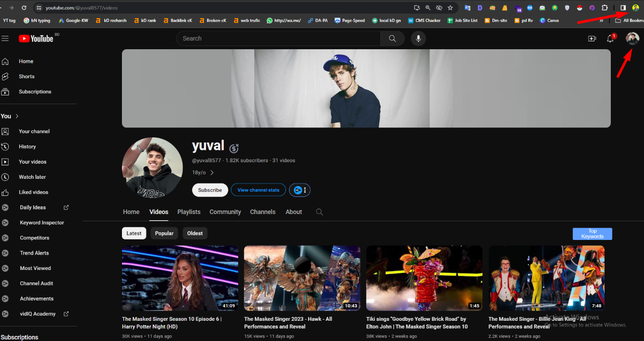
Task: Open the hamburger guide menu
Action: (x=5, y=38)
